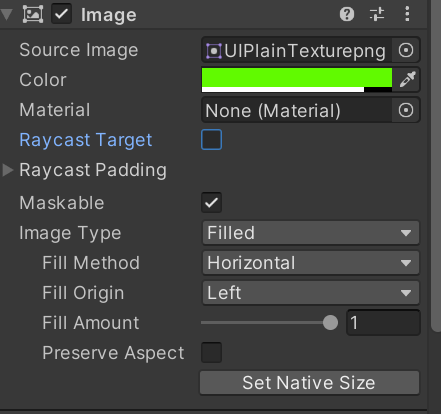Viewport: 441px width, 414px height.
Task: Open the object picker for Source Image
Action: [x=406, y=50]
